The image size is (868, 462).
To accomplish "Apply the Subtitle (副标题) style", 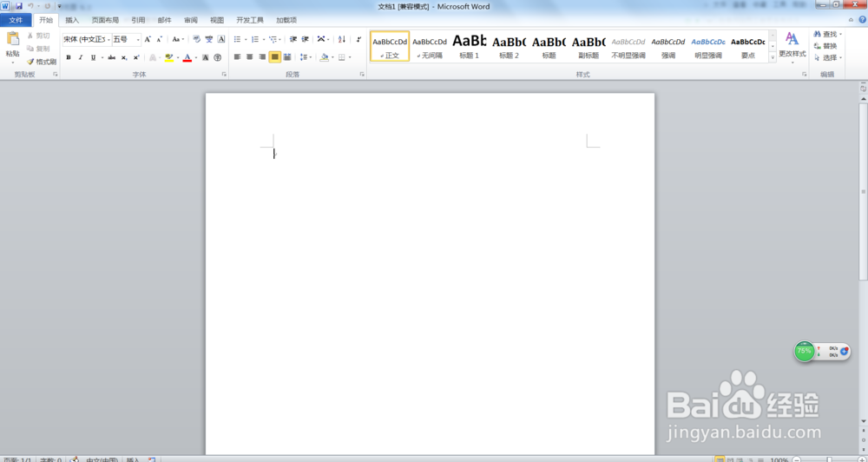I will pyautogui.click(x=589, y=46).
